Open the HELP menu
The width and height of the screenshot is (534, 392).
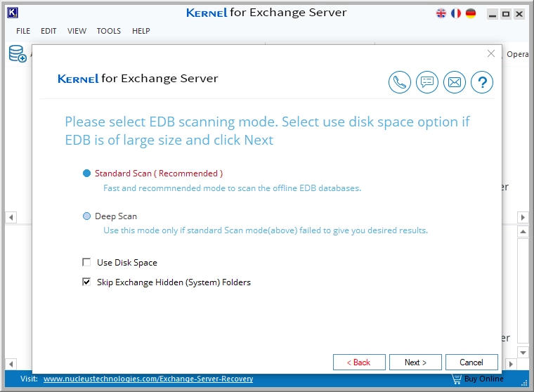pos(141,31)
